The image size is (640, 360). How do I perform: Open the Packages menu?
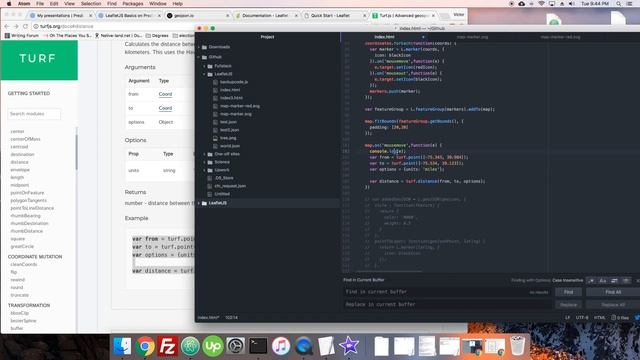coord(133,4)
